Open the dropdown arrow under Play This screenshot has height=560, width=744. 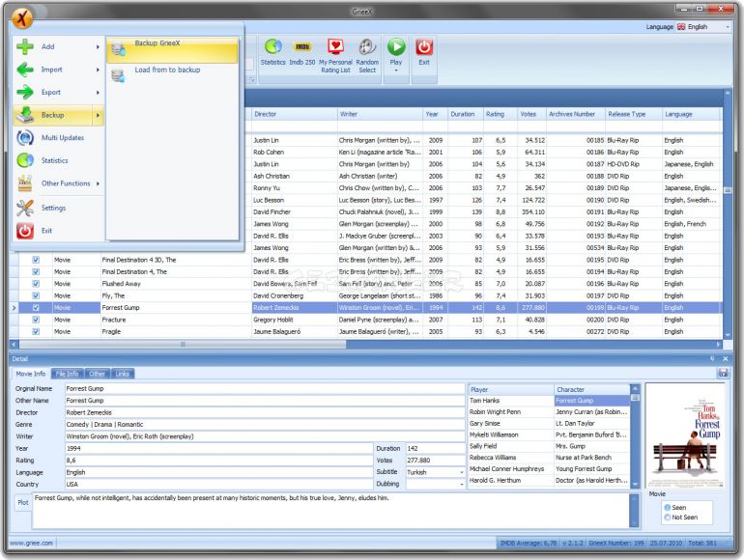point(396,70)
